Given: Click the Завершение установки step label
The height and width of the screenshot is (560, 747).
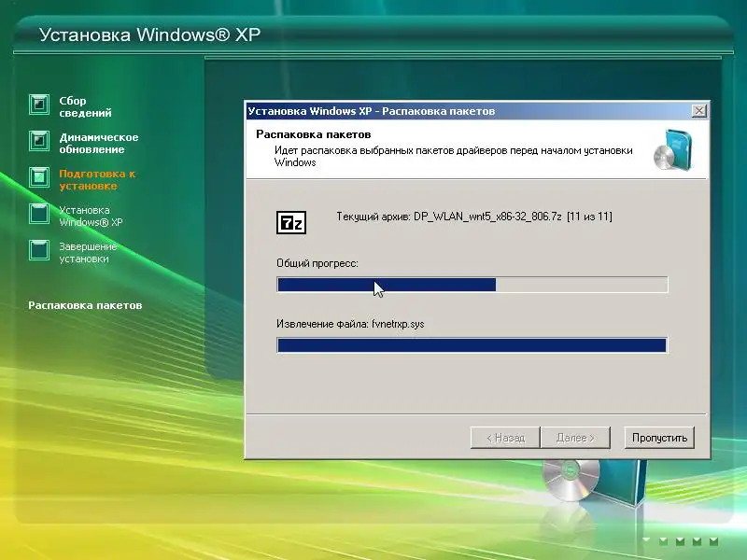Looking at the screenshot, I should click(x=88, y=253).
